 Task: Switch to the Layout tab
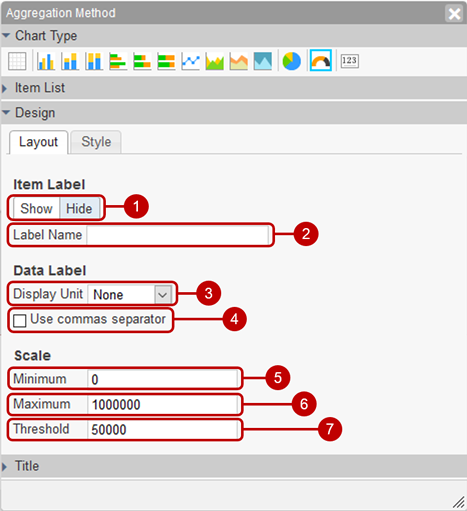(x=39, y=142)
